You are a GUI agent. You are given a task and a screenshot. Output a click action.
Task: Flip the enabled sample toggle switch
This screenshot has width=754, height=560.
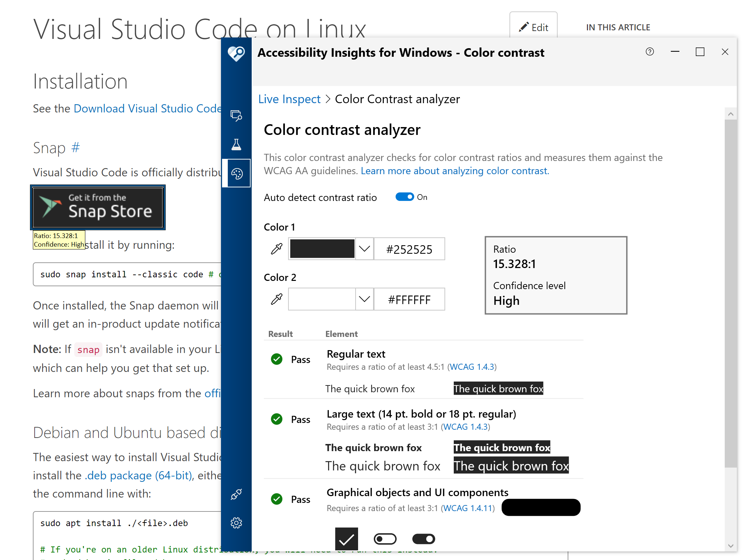(x=423, y=539)
